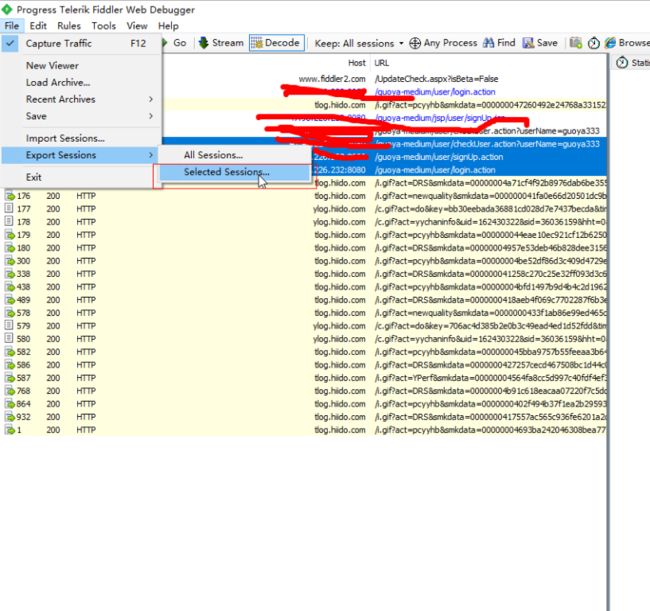Click icon of session row 489
650x611 pixels.
[9, 300]
